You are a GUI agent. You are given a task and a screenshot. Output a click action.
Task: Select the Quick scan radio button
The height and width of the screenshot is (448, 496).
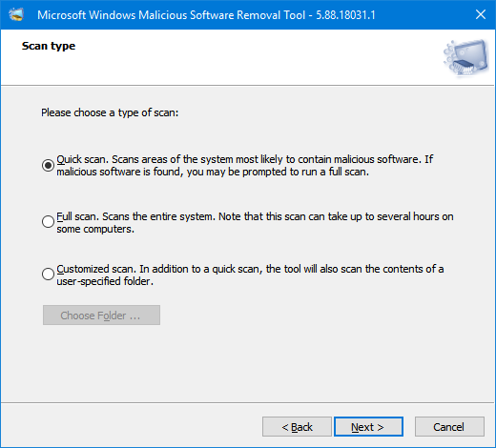(x=48, y=165)
